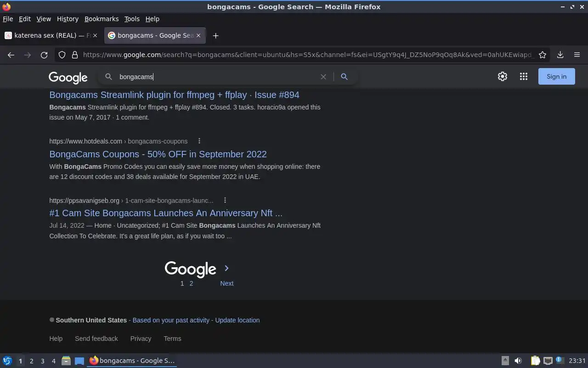Click the ppsavanigseb.org result URL text
The width and height of the screenshot is (588, 368).
pyautogui.click(x=131, y=201)
